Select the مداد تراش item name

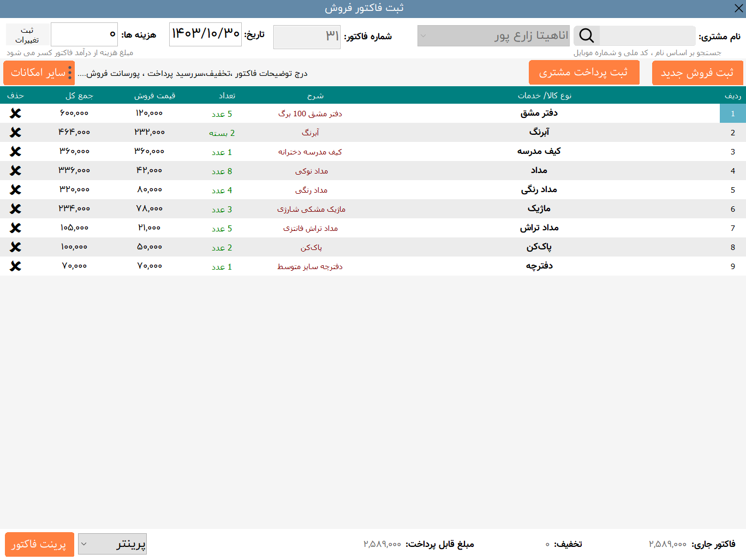click(539, 228)
